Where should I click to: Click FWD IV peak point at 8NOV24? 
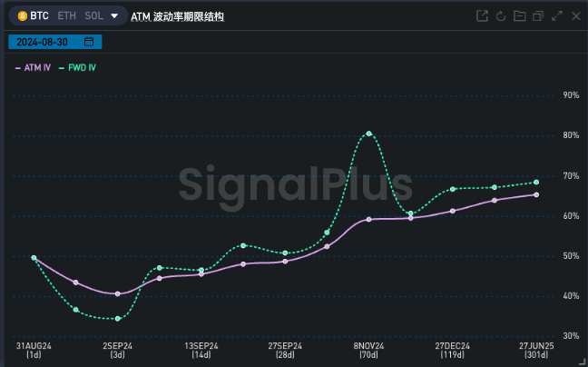(x=369, y=134)
